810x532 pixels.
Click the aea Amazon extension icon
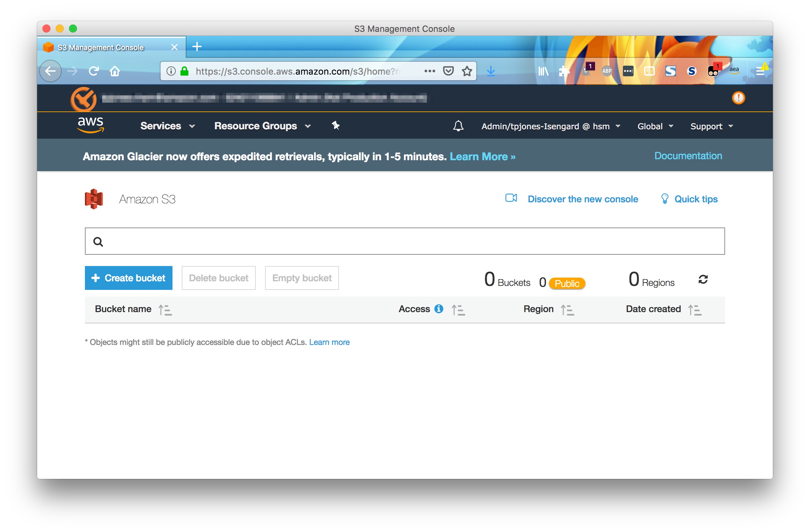[x=734, y=70]
